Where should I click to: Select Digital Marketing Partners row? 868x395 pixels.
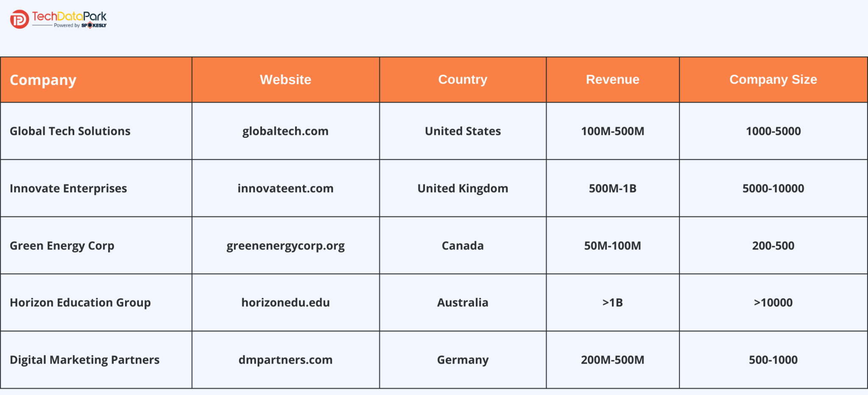tap(84, 359)
